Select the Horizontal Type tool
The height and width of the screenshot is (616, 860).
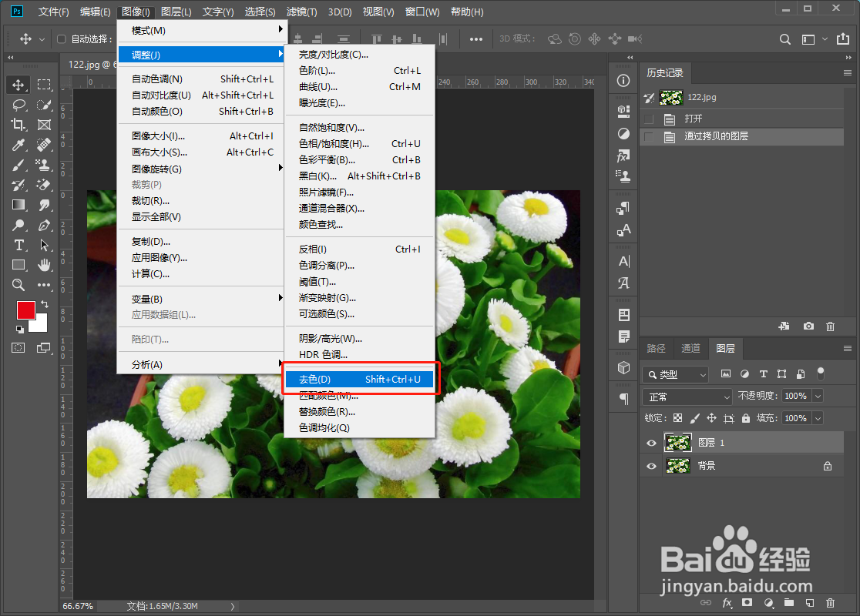[x=18, y=245]
